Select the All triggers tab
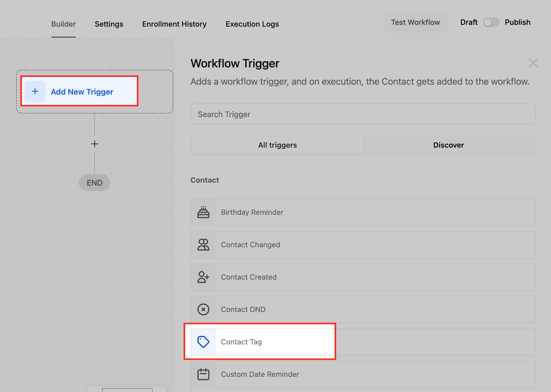 point(277,145)
